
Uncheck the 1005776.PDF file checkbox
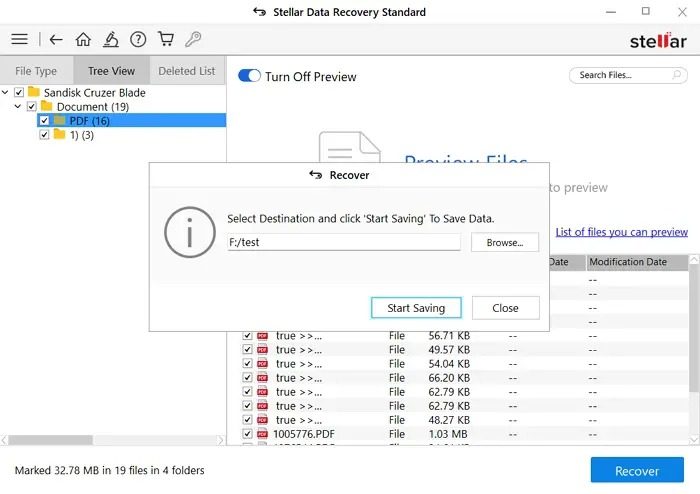[x=247, y=434]
